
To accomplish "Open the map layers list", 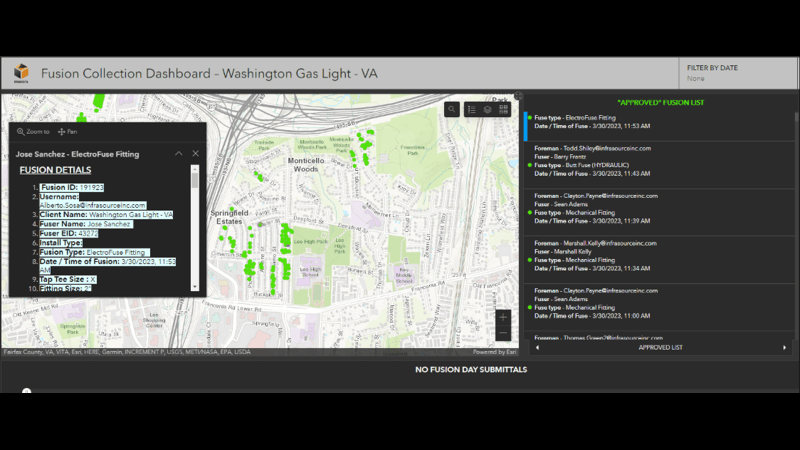I will click(x=487, y=110).
